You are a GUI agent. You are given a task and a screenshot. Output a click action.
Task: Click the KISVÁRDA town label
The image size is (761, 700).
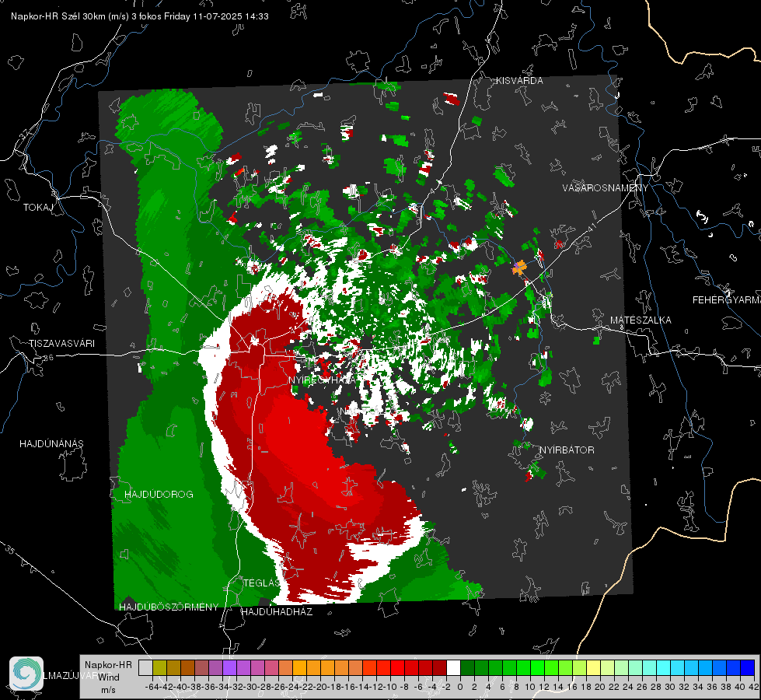(519, 81)
